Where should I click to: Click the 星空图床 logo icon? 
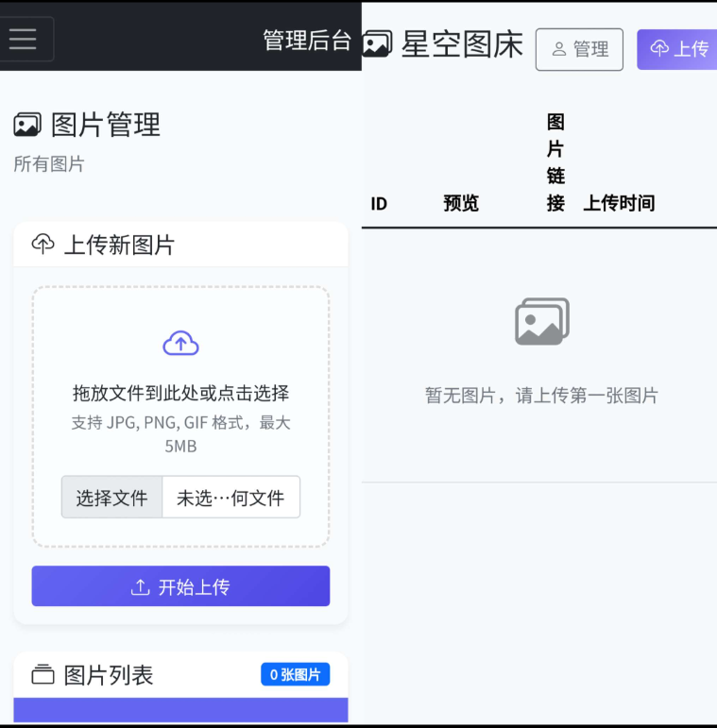click(377, 43)
